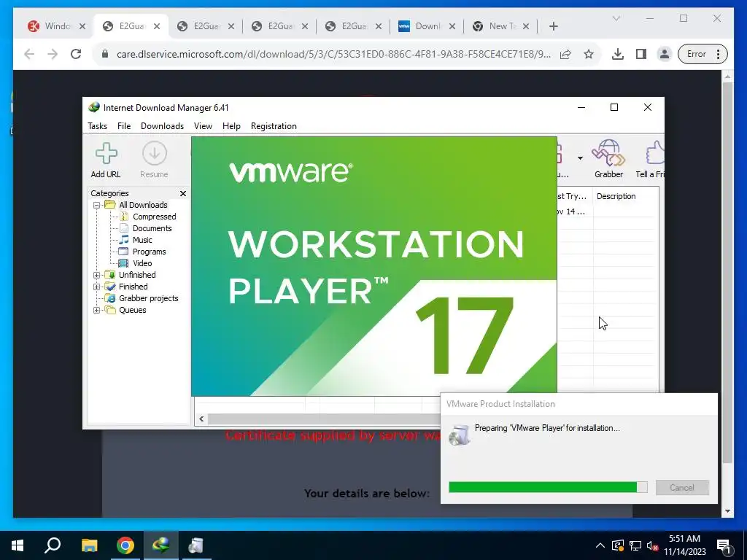The height and width of the screenshot is (560, 747).
Task: Click Chrome icon in taskbar
Action: [x=125, y=545]
